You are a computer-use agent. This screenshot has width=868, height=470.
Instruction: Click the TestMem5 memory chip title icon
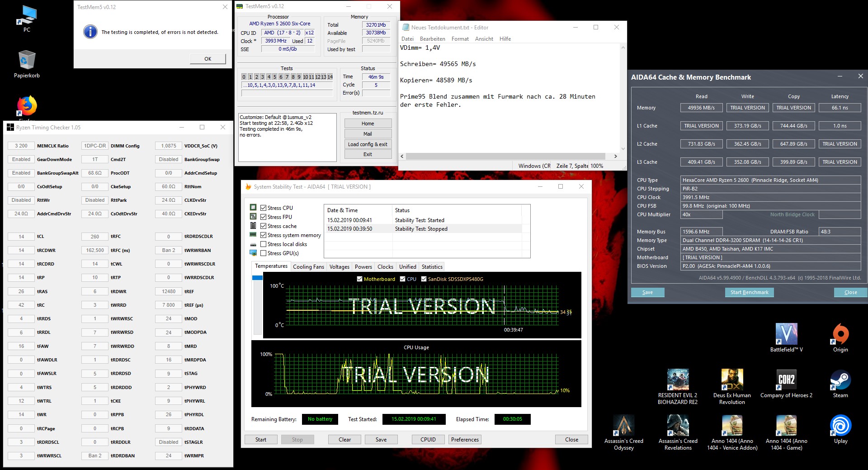(240, 6)
